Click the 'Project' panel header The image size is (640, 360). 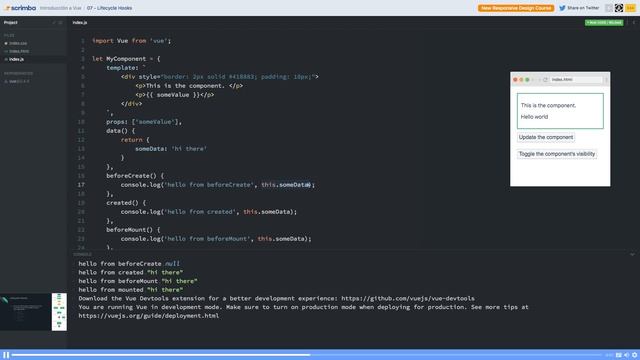click(11, 23)
